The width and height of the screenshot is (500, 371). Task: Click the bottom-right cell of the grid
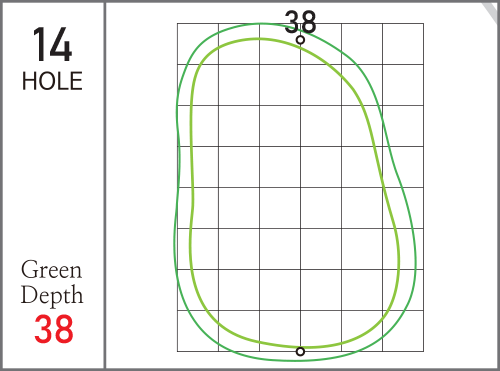click(x=403, y=331)
